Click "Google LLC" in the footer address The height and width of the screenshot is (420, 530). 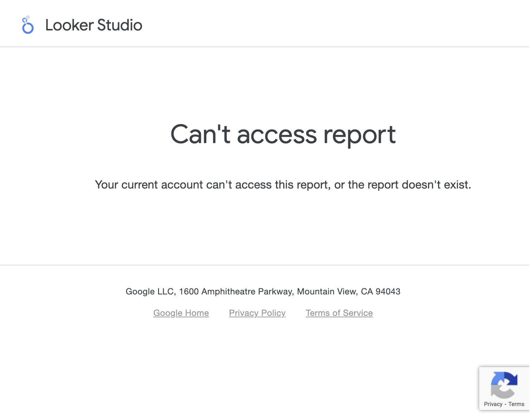click(149, 292)
